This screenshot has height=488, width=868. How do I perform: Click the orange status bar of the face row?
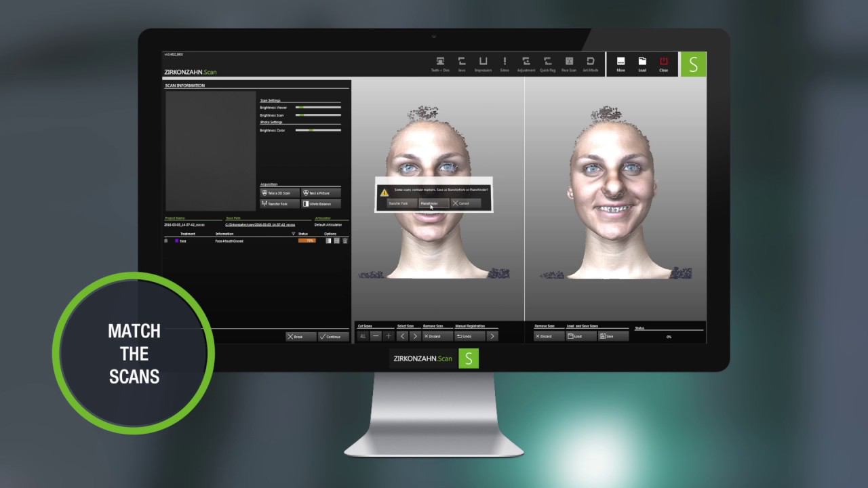point(307,241)
